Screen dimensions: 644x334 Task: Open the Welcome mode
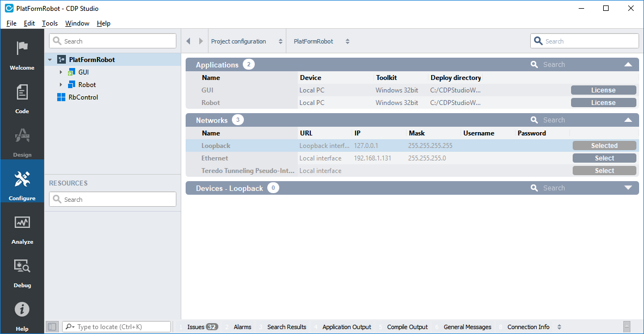coord(22,55)
